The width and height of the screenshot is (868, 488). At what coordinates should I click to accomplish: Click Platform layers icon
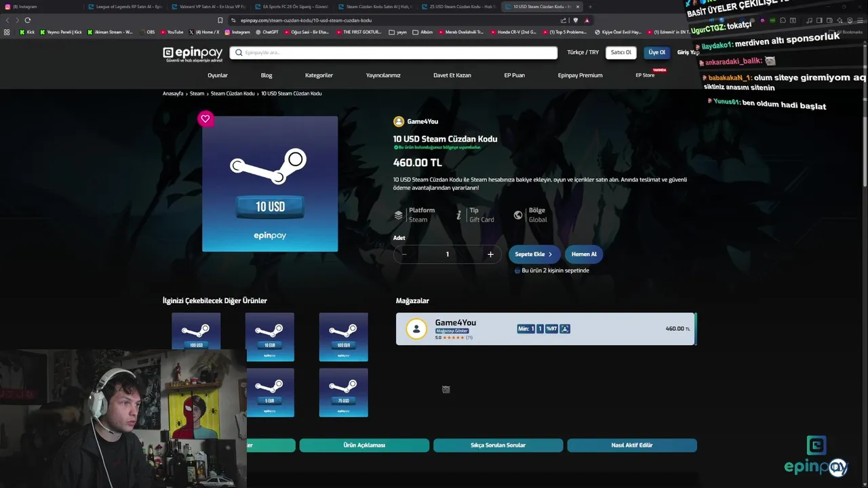click(399, 215)
